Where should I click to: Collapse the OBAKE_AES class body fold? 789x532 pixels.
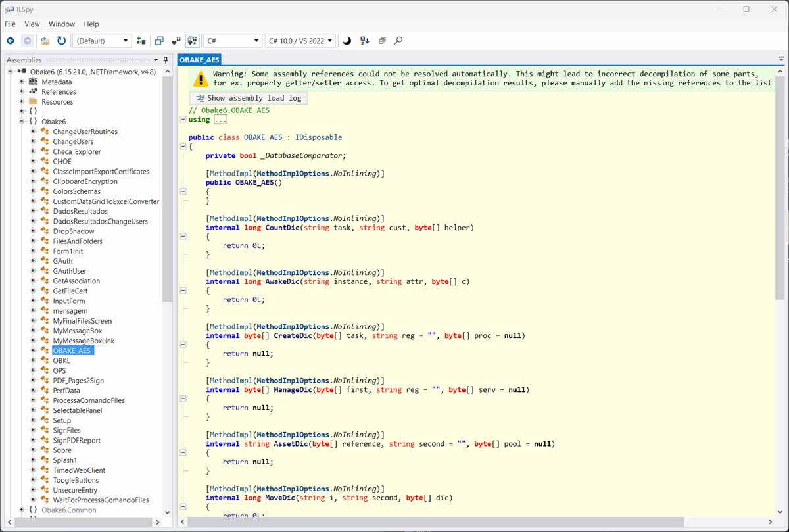183,147
